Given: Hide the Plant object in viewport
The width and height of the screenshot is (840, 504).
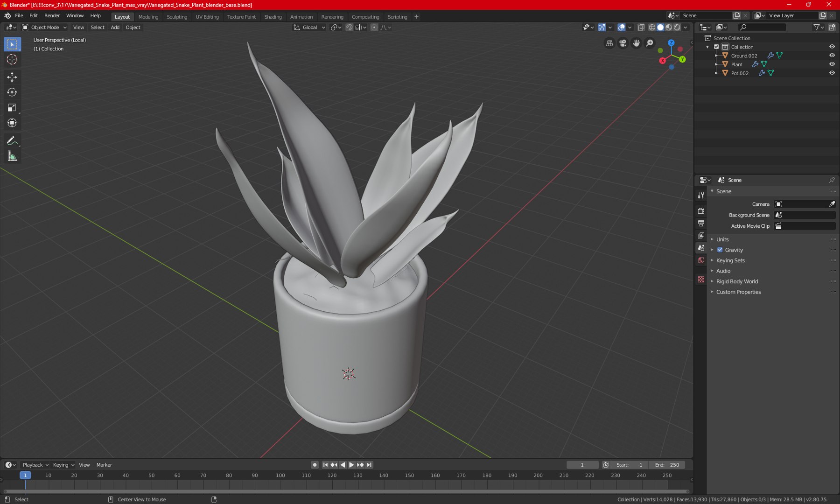Looking at the screenshot, I should [x=832, y=64].
